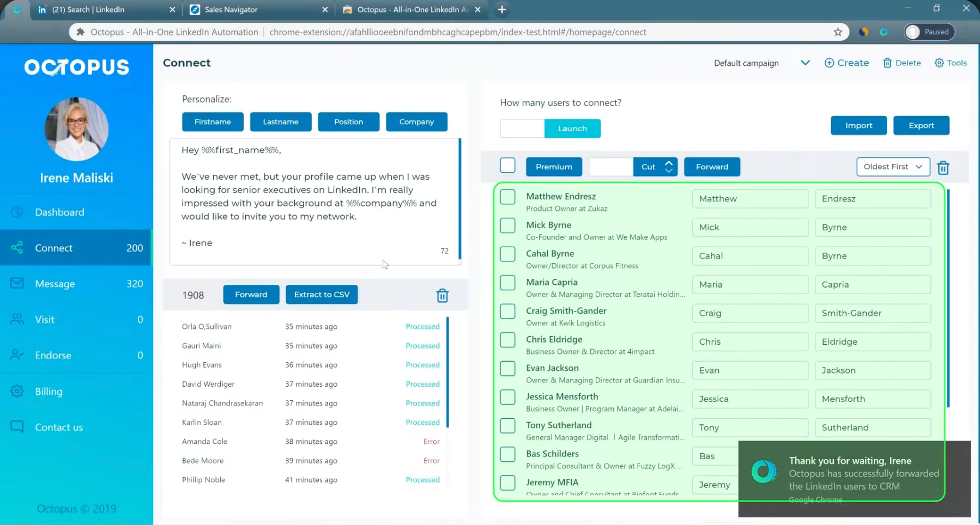Image resolution: width=980 pixels, height=525 pixels.
Task: Open the Oldest First sort dropdown
Action: [x=893, y=167]
